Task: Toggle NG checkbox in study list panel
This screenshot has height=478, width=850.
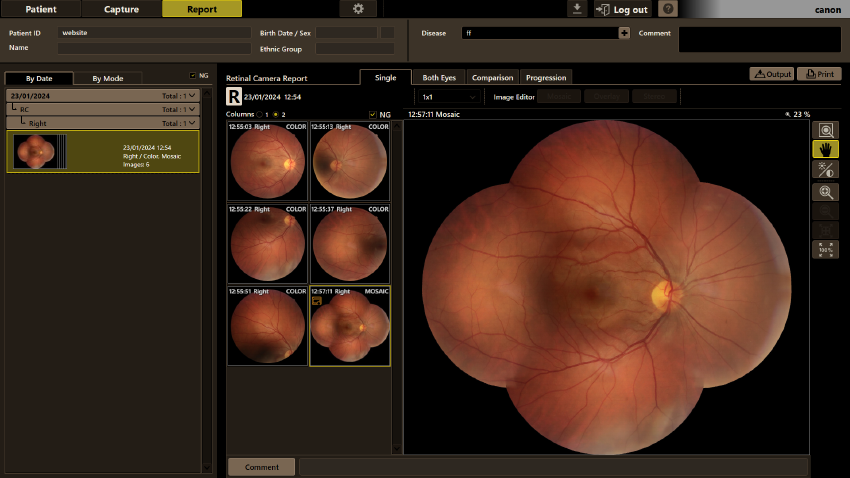Action: pos(192,75)
